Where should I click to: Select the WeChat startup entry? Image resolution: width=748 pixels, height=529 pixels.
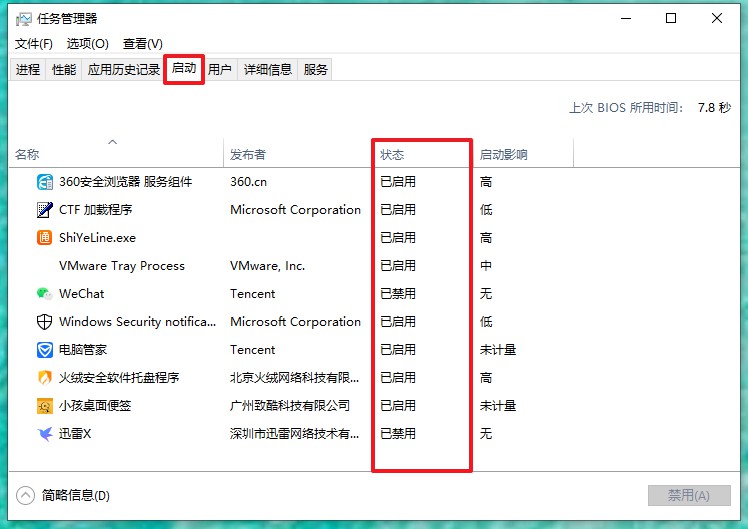point(82,293)
